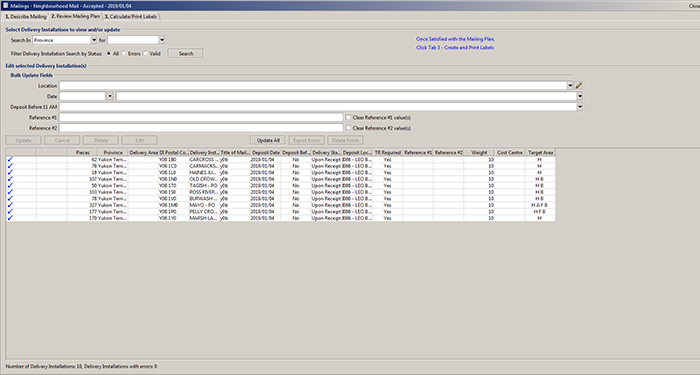Image resolution: width=700 pixels, height=375 pixels.
Task: Click the Delete button
Action: tap(101, 140)
